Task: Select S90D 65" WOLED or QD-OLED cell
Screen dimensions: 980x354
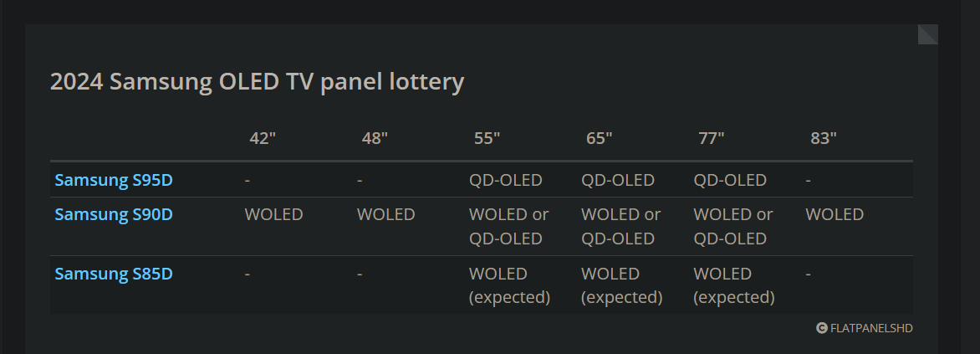Action: coord(620,226)
